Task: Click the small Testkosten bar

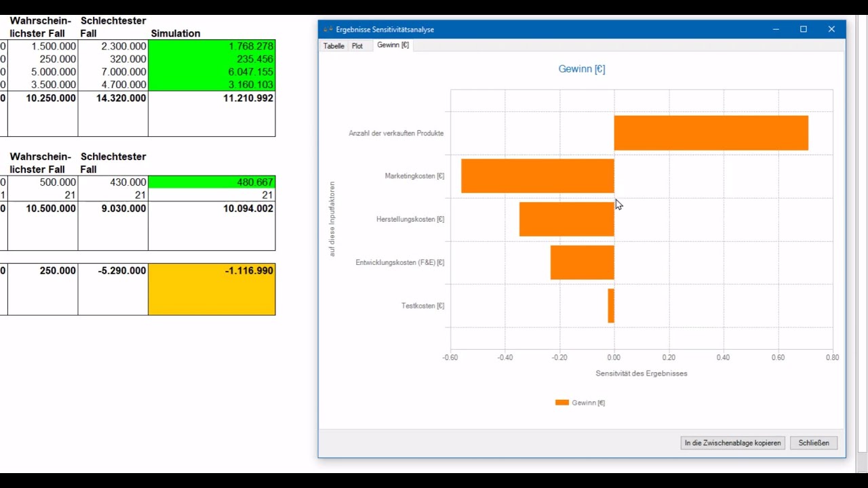Action: pyautogui.click(x=611, y=306)
